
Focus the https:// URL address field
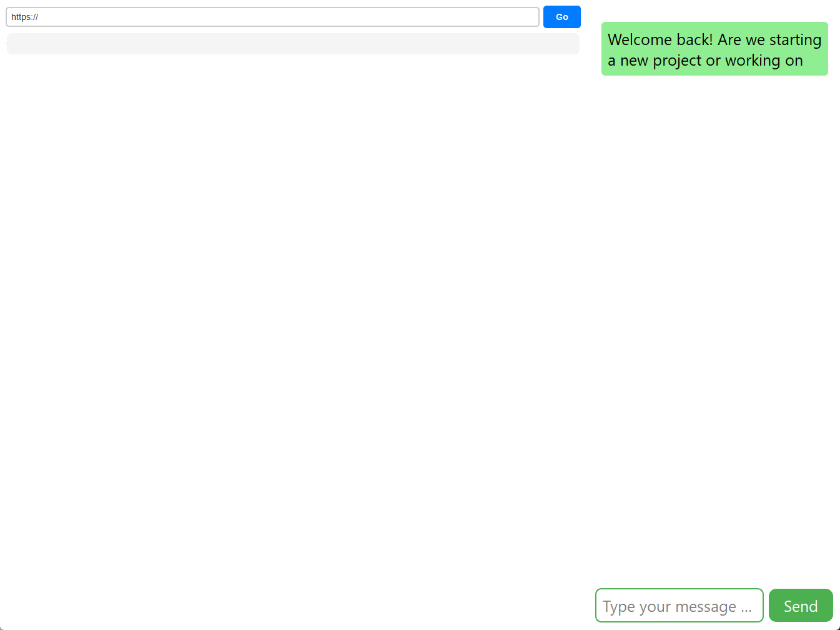click(x=272, y=17)
